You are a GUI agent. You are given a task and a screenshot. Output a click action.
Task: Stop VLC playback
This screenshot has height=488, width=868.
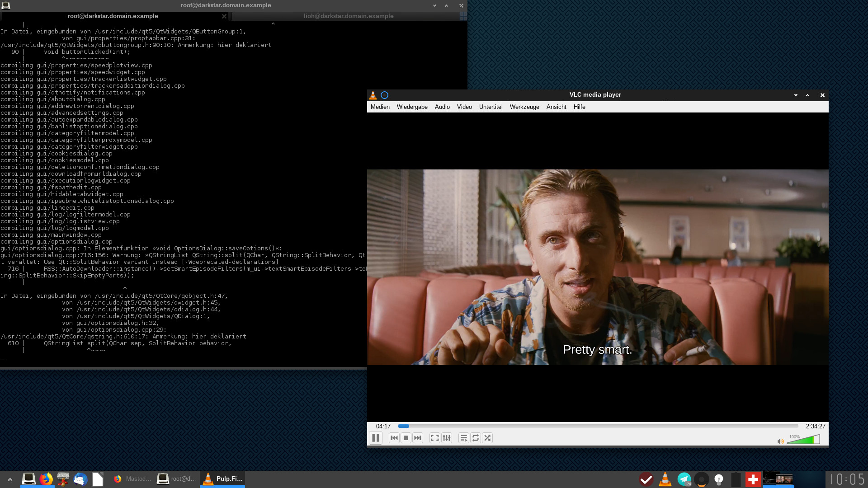406,438
